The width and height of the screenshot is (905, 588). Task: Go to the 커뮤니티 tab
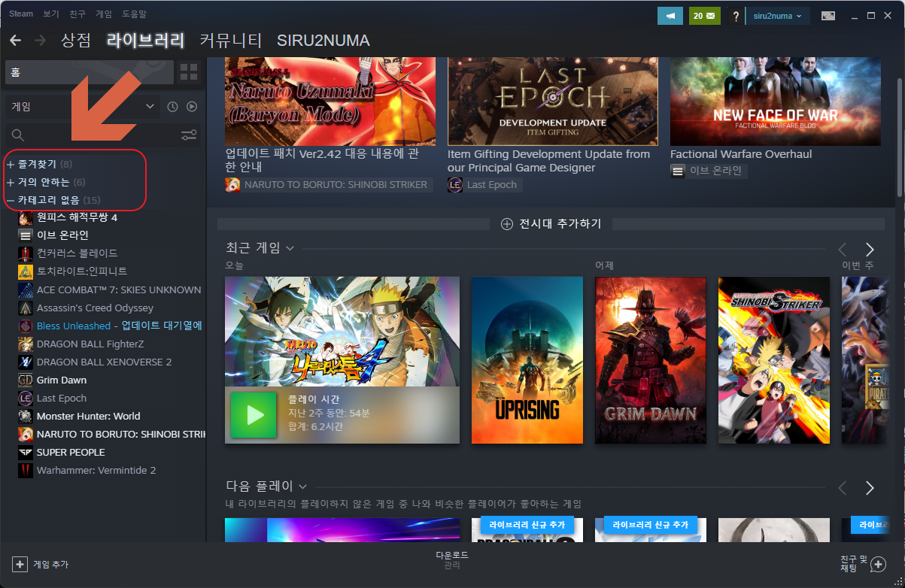point(231,41)
